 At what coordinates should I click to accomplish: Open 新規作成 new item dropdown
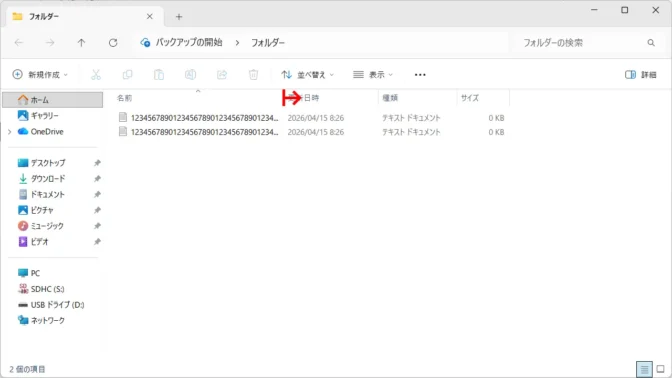(40, 75)
